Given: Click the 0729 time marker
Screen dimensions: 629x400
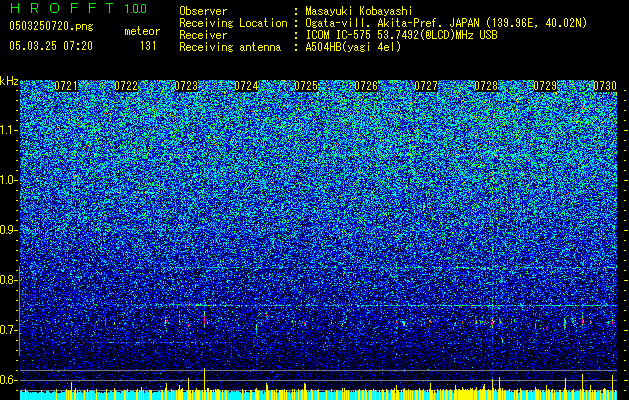Looking at the screenshot, I should click(546, 86).
